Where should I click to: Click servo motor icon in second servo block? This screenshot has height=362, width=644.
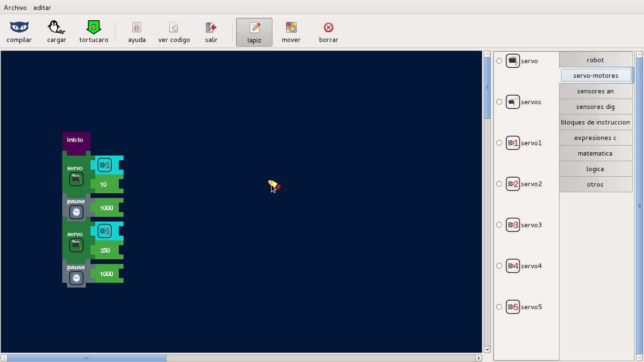coord(76,245)
